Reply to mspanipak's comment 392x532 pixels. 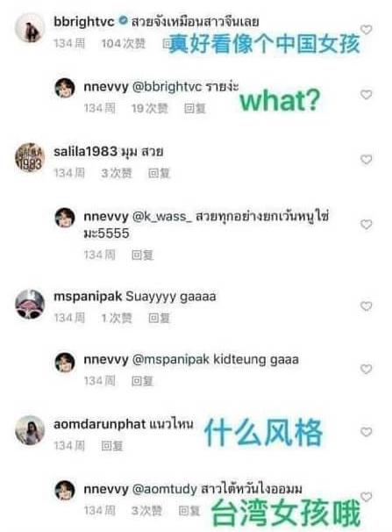click(159, 318)
